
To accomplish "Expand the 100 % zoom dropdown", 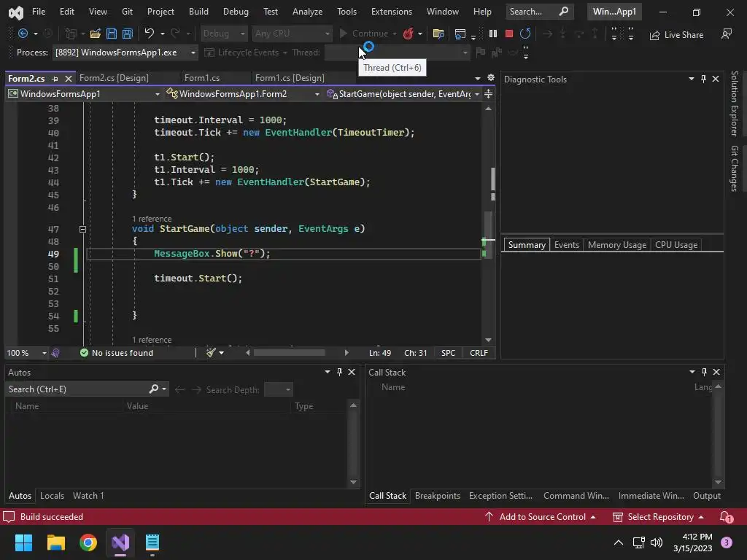I will [x=44, y=353].
